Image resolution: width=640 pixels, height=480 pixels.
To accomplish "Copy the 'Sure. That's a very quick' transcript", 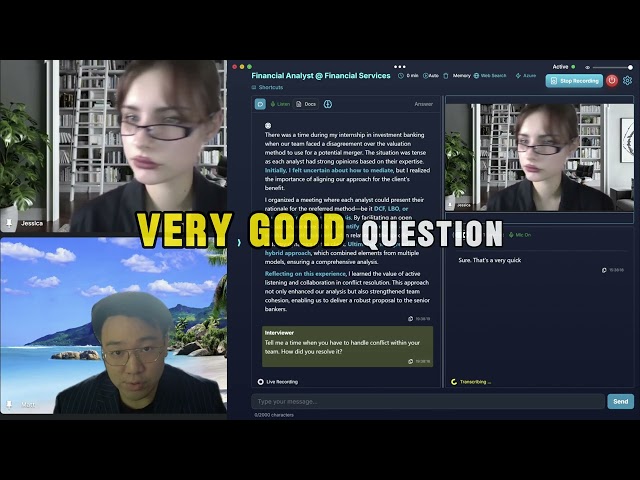I will click(x=604, y=270).
